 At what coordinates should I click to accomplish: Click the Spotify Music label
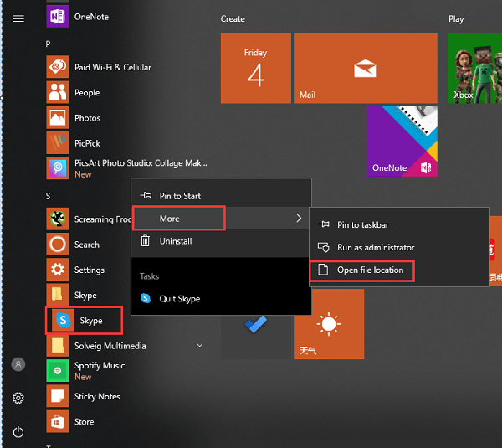[x=100, y=366]
